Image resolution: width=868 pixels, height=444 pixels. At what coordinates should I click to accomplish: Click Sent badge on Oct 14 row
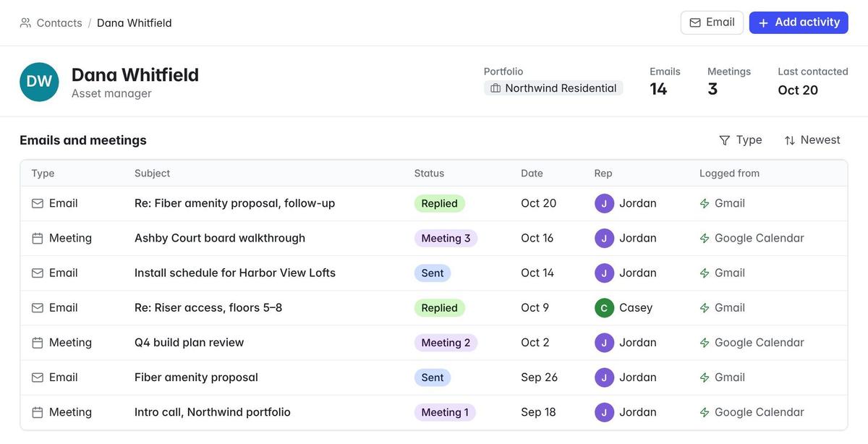pos(433,273)
